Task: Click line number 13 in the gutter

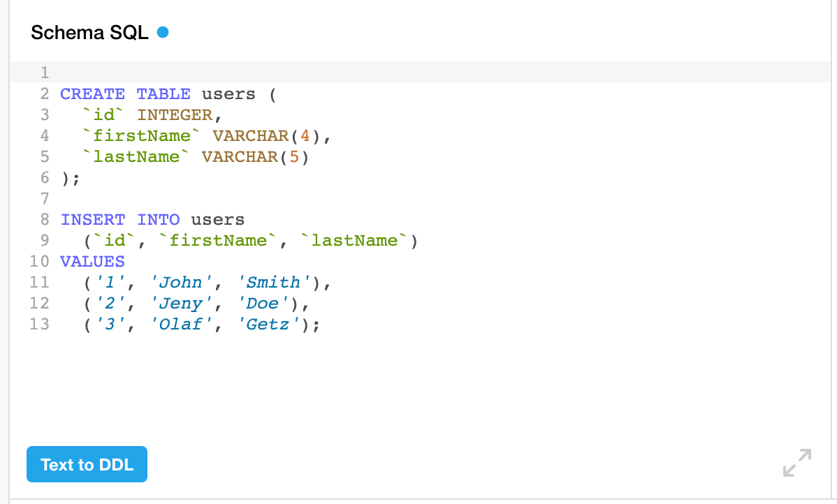Action: [40, 325]
